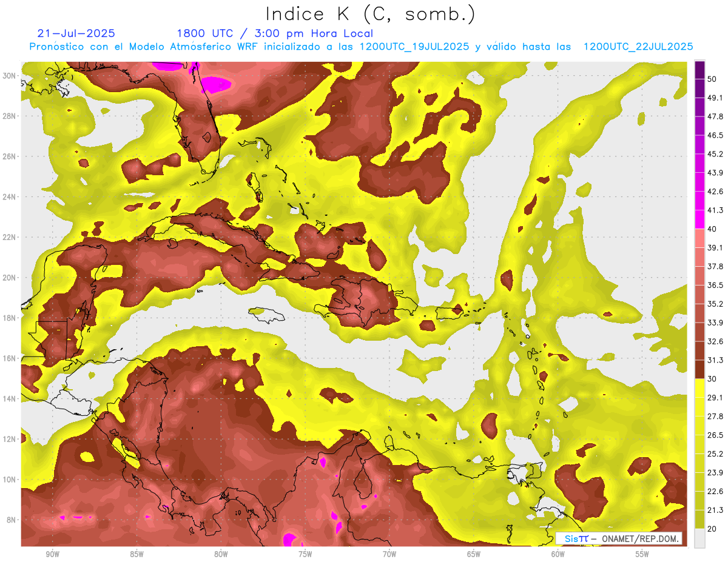The image size is (728, 562).
Task: Click the colorbar value 39.1
Action: (715, 247)
